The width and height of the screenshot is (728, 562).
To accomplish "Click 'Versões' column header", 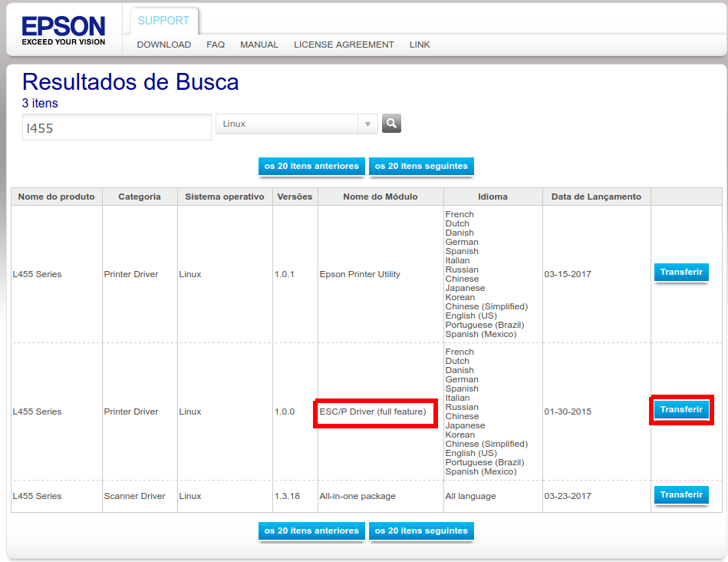I will [x=295, y=197].
